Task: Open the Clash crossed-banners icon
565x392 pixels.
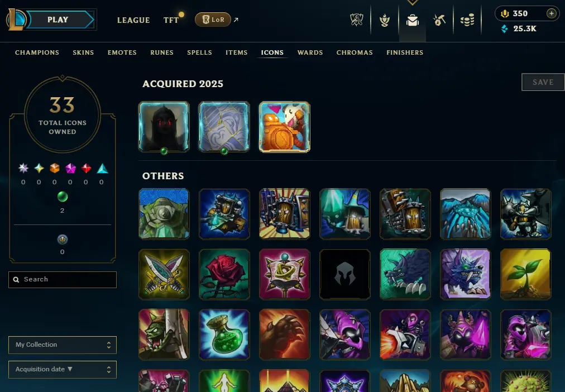Action: click(356, 20)
